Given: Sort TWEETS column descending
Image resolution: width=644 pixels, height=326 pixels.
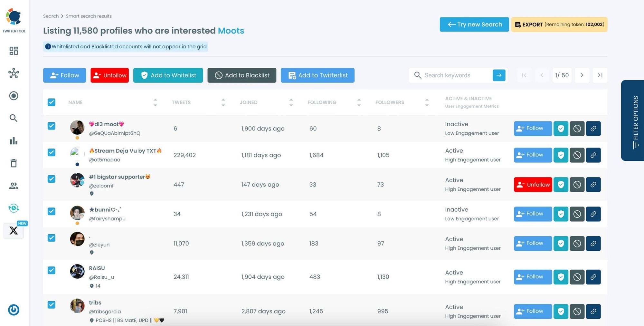Looking at the screenshot, I should (x=223, y=105).
